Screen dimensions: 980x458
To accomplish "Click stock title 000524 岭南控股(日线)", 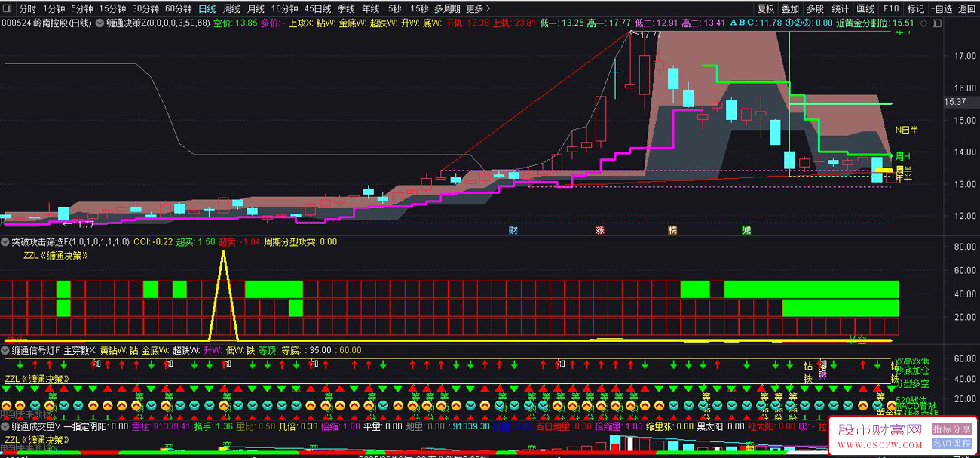I will pos(47,23).
